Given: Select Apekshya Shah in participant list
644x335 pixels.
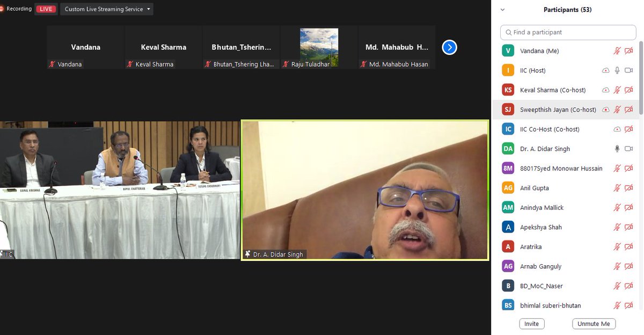Looking at the screenshot, I should point(566,227).
